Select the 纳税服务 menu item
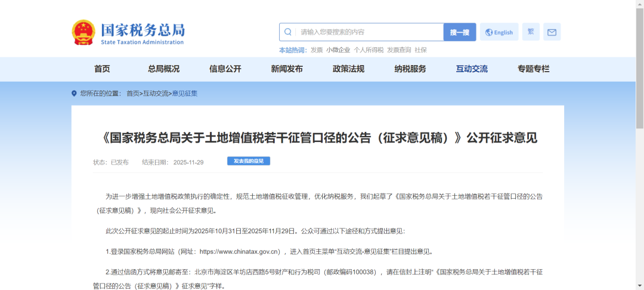 [410, 69]
